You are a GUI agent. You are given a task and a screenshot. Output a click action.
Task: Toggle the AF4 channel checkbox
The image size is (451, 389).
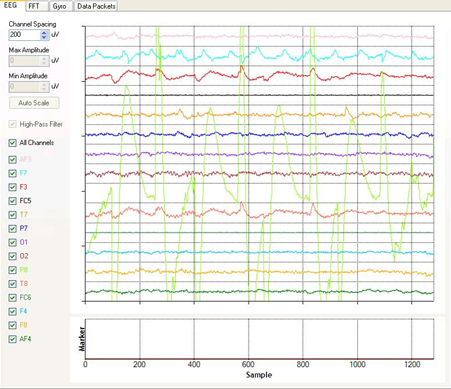coord(12,339)
